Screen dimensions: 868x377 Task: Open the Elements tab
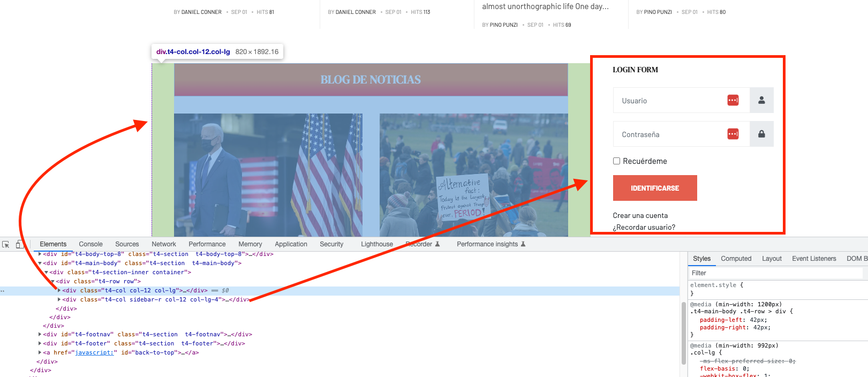[x=53, y=244]
